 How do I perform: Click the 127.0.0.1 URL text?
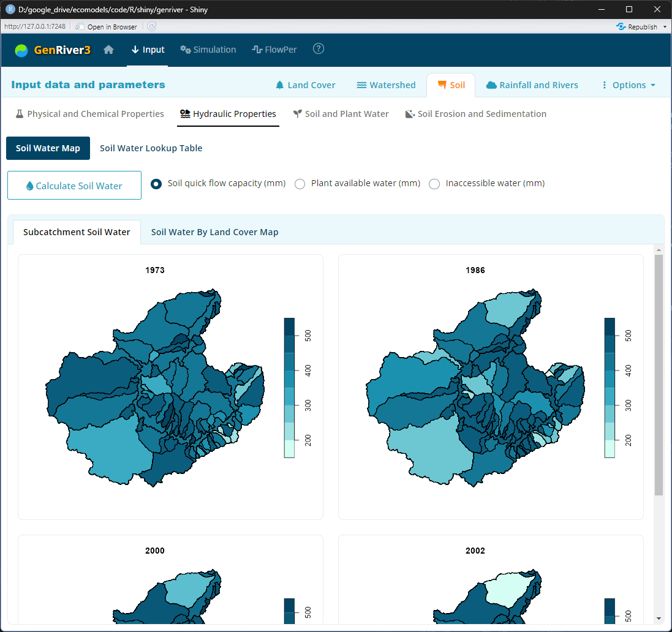(35, 26)
